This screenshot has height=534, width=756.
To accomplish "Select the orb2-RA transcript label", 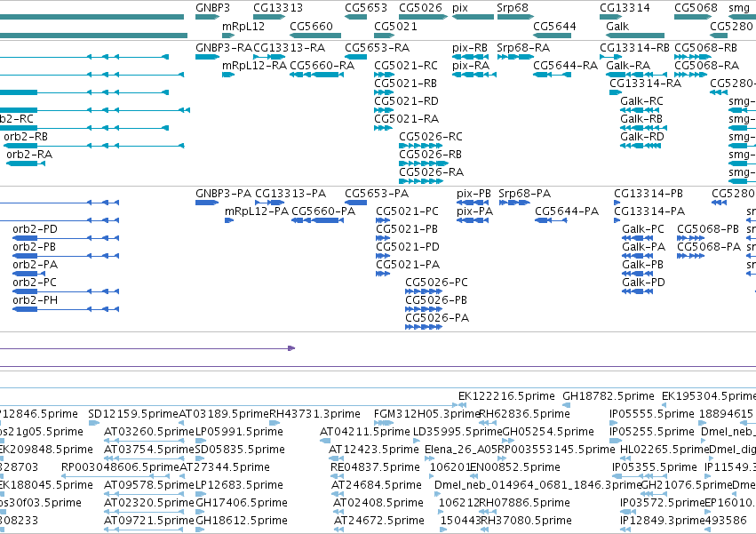I will 29,155.
